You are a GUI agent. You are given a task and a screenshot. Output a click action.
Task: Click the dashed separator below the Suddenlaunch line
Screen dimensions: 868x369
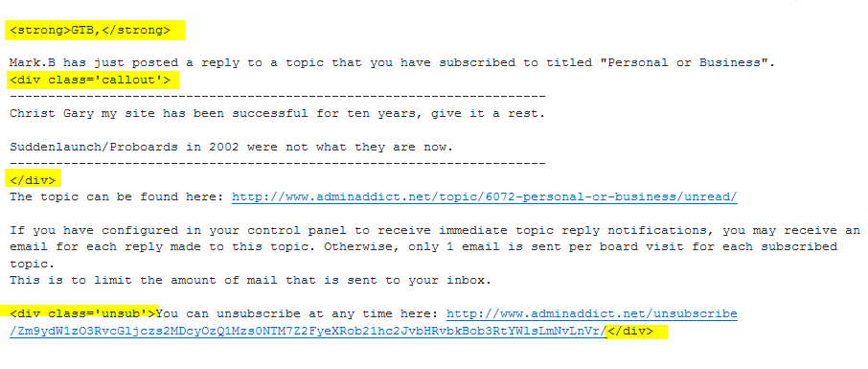tap(277, 164)
